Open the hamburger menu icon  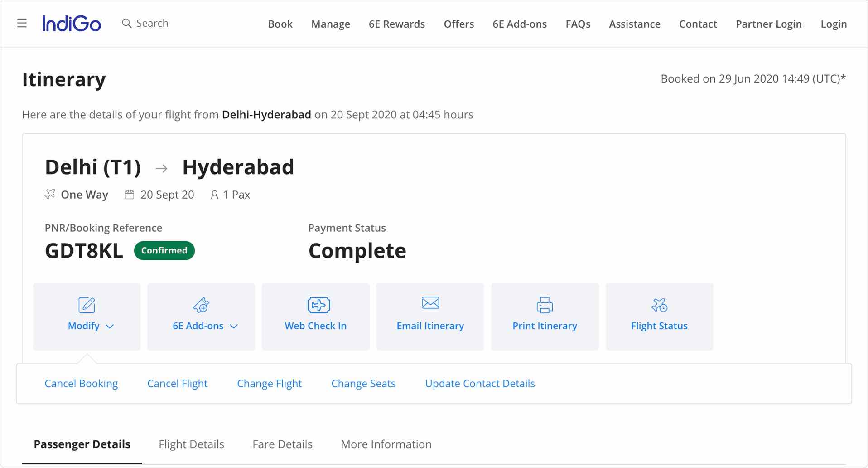[22, 23]
